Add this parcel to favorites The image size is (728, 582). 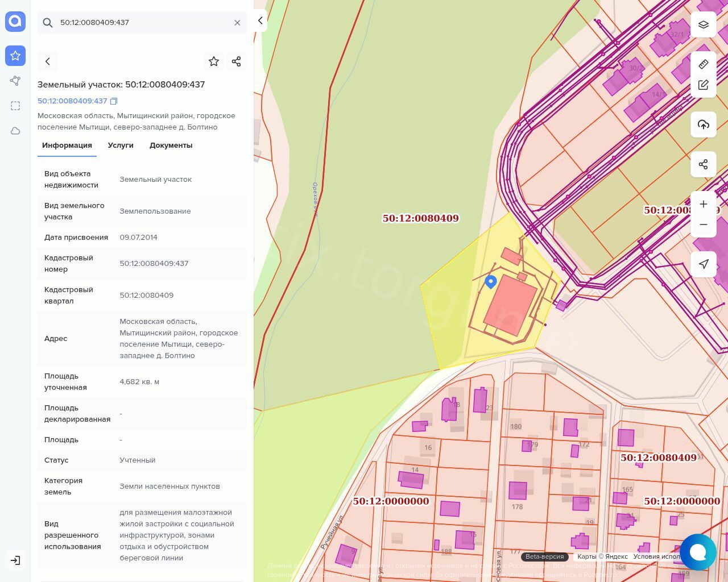tap(214, 61)
